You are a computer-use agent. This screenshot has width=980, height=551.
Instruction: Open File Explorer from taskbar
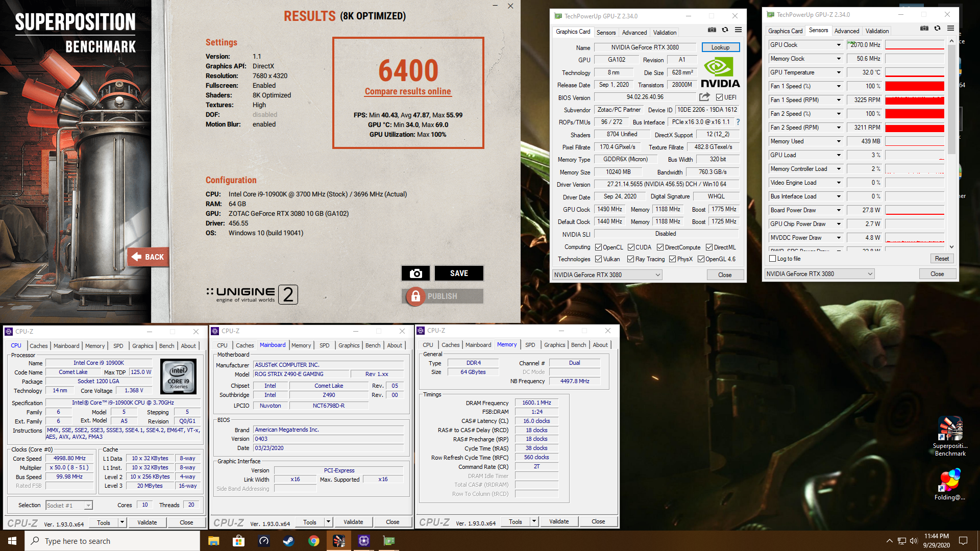pos(213,541)
